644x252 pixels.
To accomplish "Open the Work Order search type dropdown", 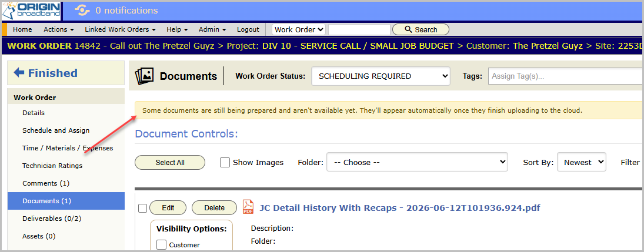I will coord(299,29).
